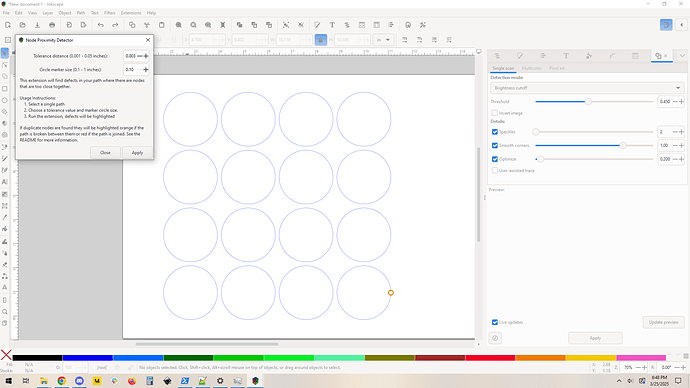Enable Invert image checkbox
The width and height of the screenshot is (690, 388).
point(495,113)
